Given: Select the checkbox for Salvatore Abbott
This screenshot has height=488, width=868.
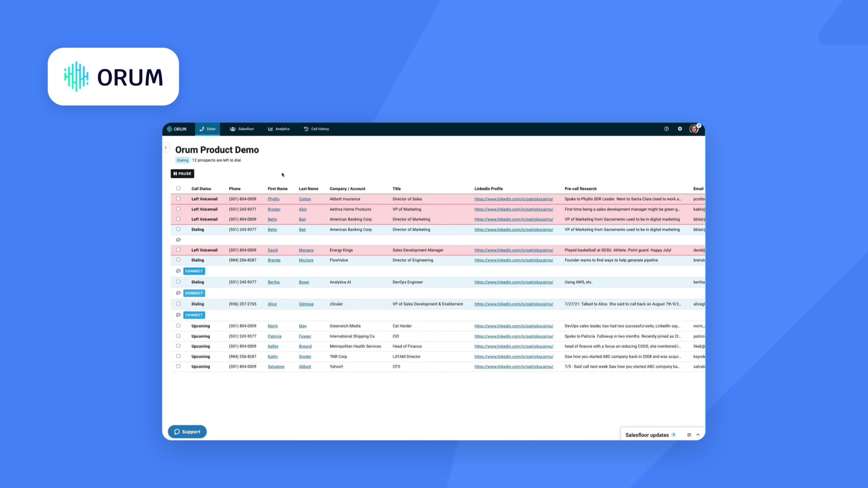Looking at the screenshot, I should (x=178, y=367).
